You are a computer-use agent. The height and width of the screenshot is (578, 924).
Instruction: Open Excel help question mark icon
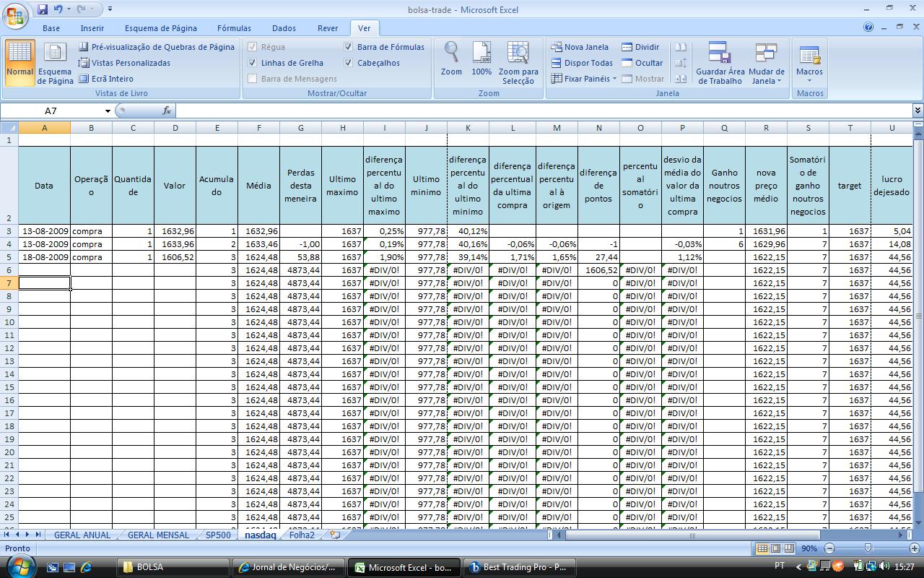pyautogui.click(x=868, y=27)
